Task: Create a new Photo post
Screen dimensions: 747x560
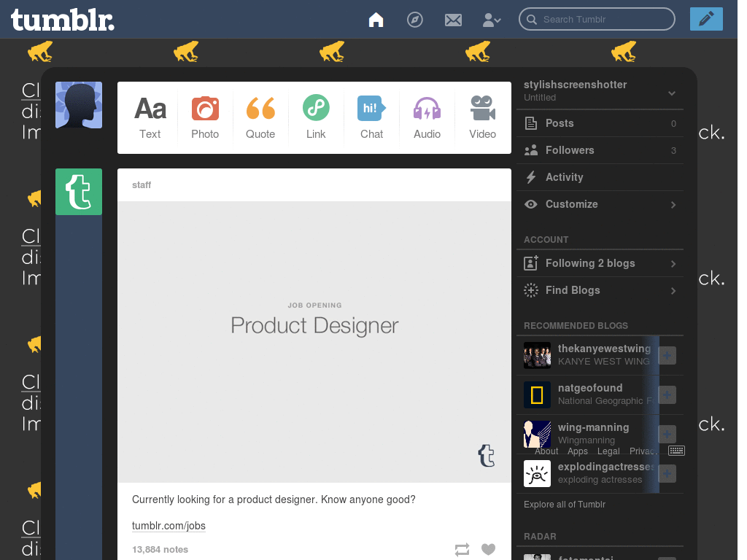Action: tap(205, 117)
